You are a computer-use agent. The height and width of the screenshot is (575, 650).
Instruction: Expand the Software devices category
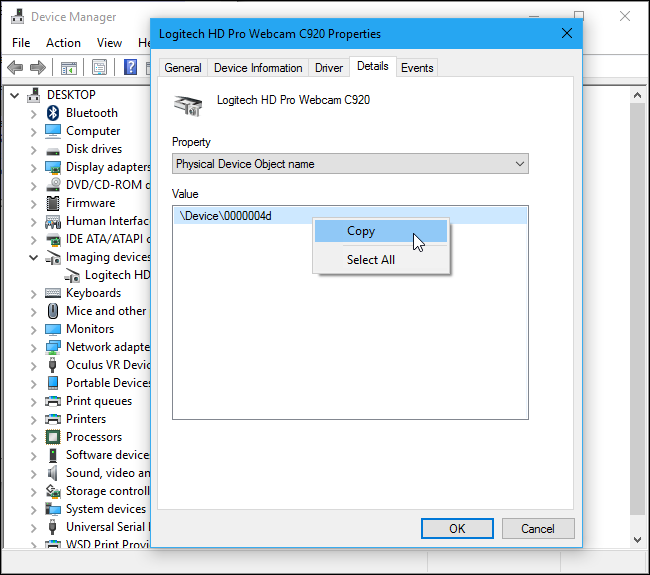pos(34,456)
